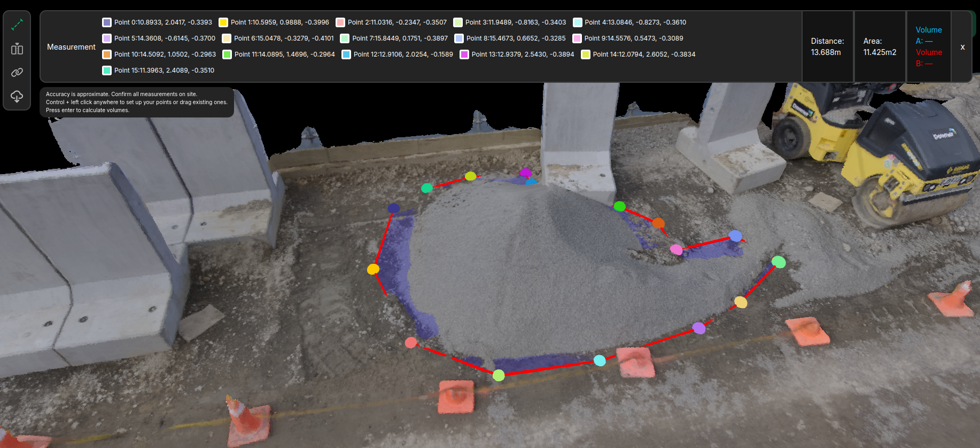Click the Area 11.425m2 readout

(x=880, y=47)
